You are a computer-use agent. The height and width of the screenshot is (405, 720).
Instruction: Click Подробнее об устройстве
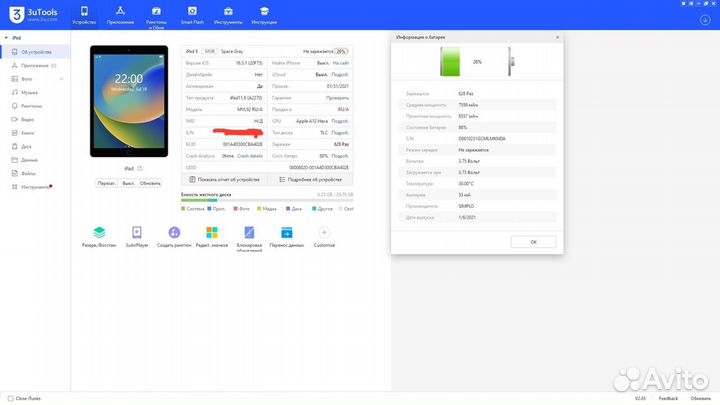pos(310,180)
